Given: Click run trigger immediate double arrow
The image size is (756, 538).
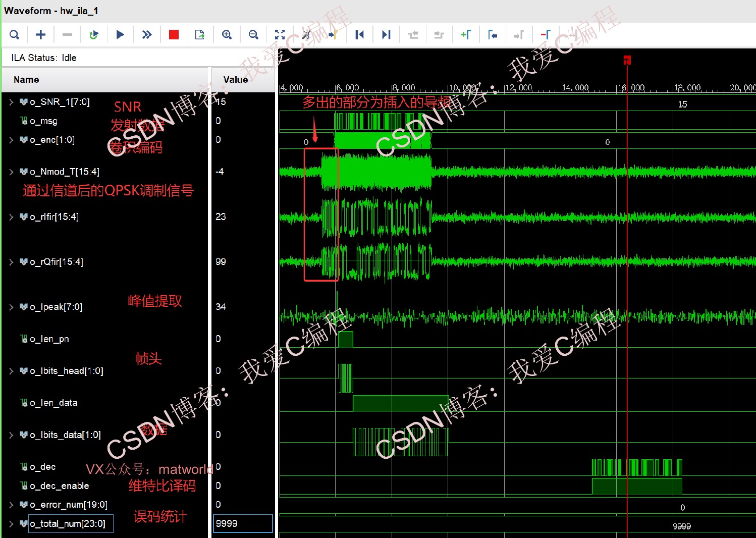Looking at the screenshot, I should tap(147, 34).
